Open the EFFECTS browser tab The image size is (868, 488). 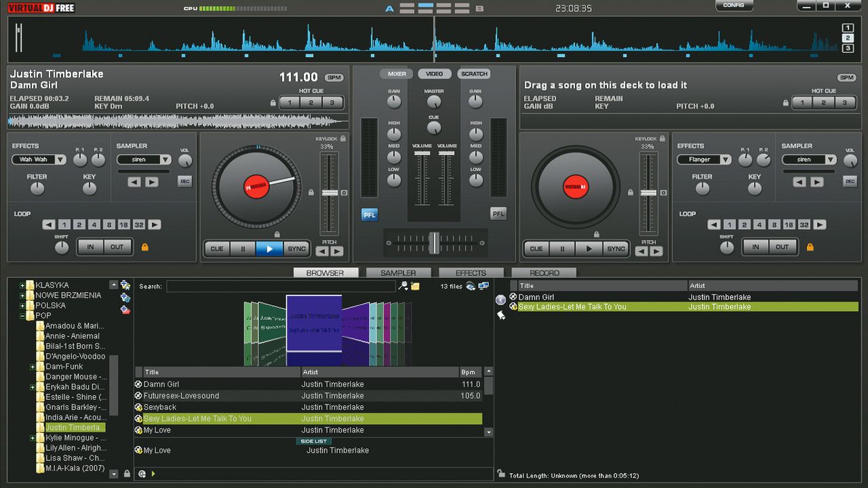[x=471, y=273]
